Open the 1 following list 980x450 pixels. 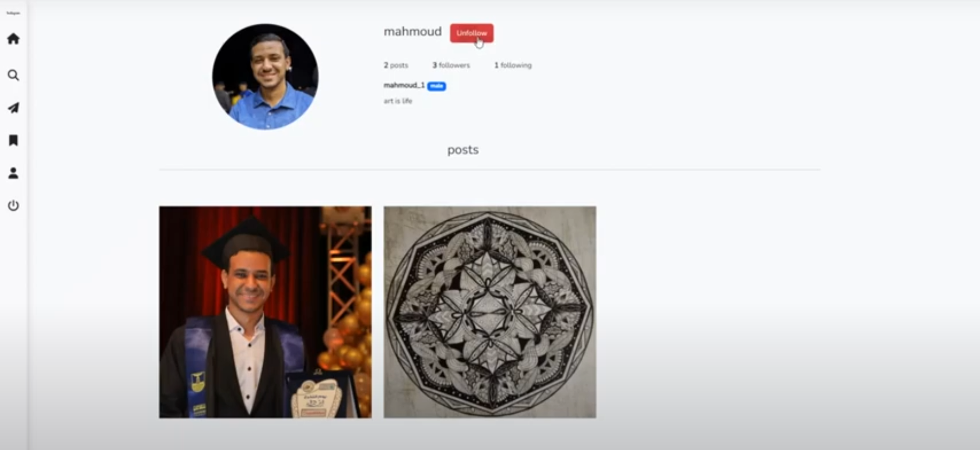click(x=513, y=65)
